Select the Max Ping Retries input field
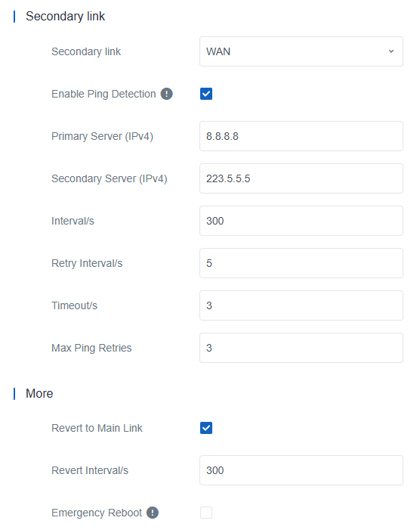 click(x=301, y=348)
